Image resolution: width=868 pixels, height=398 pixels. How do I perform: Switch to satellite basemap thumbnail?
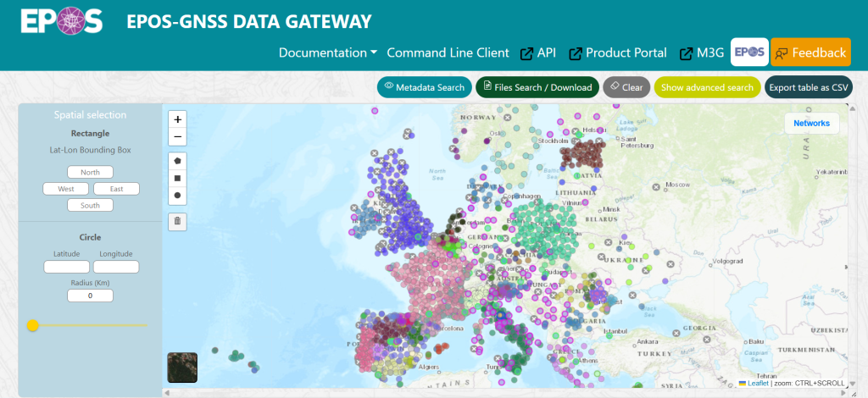[x=182, y=368]
